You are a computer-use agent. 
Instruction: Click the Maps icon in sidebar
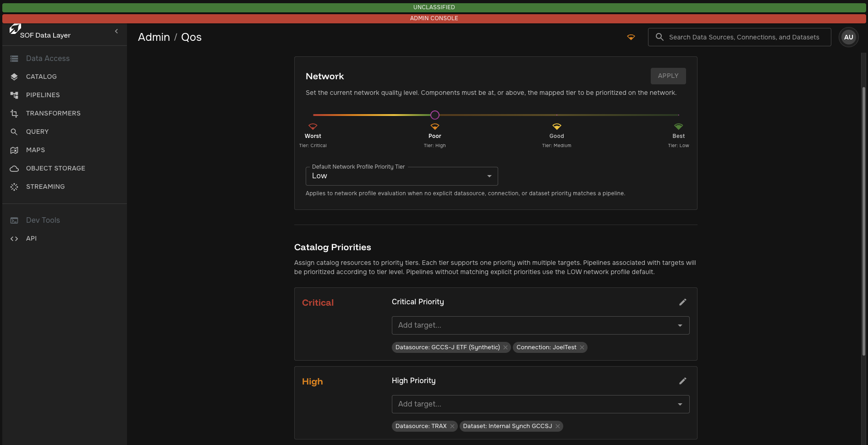tap(14, 150)
